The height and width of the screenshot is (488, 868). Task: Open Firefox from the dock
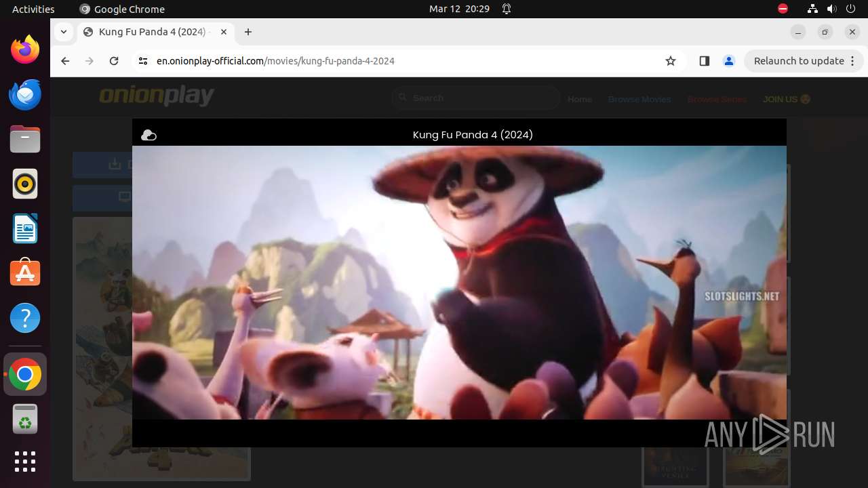(x=25, y=49)
